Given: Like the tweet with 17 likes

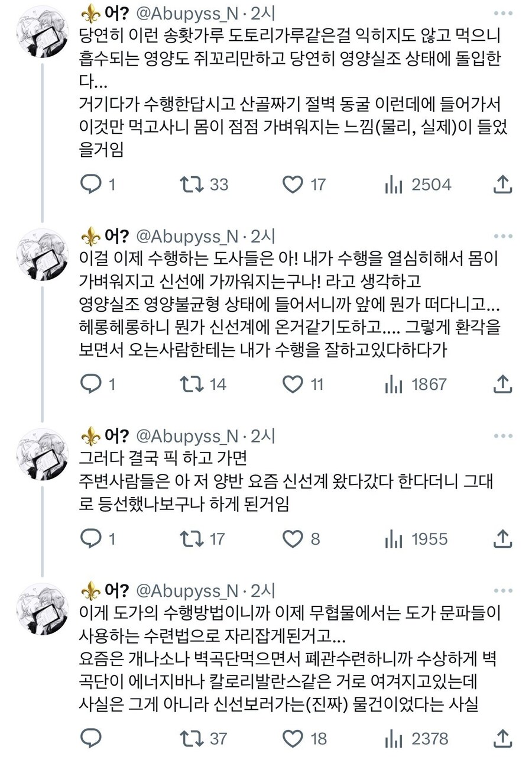Looking at the screenshot, I should [x=293, y=185].
